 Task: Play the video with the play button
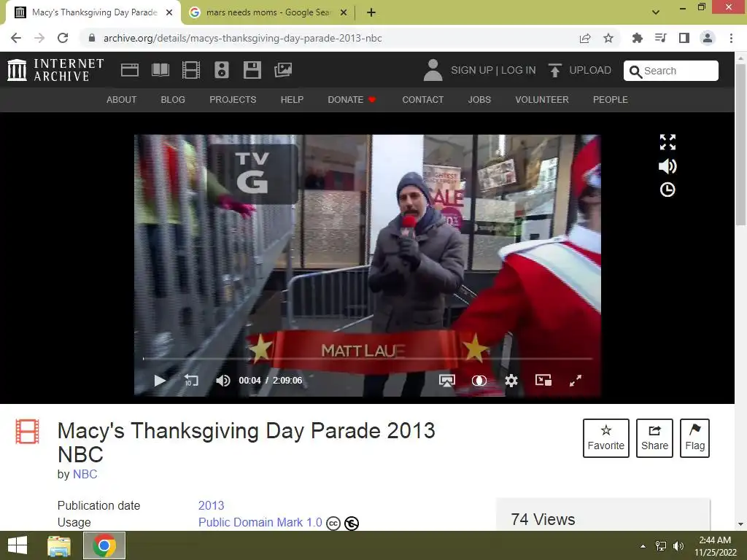point(160,381)
